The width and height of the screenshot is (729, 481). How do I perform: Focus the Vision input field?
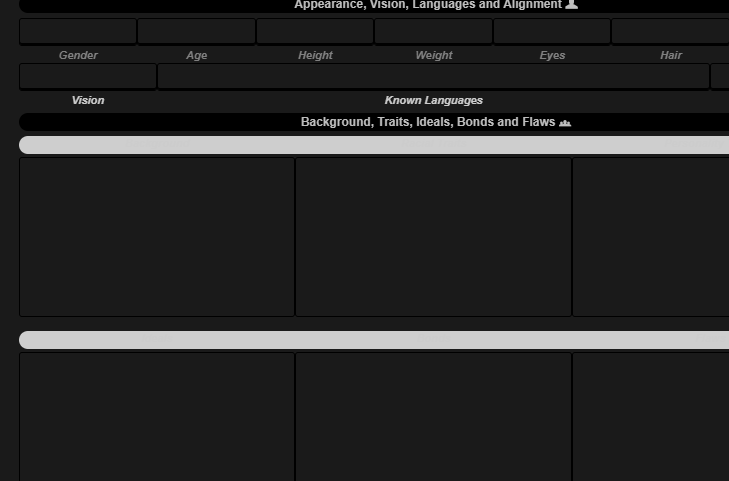click(88, 76)
